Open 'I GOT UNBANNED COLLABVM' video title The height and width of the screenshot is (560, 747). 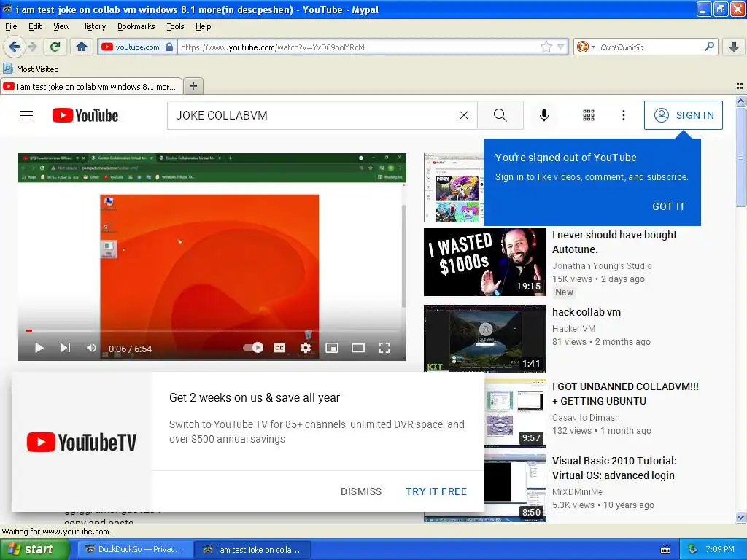tap(625, 394)
